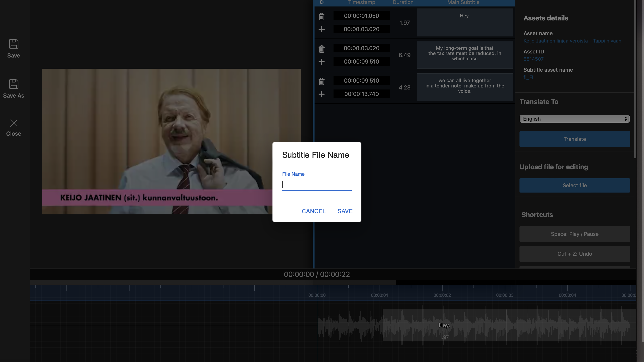Click the blue Translate button
This screenshot has height=362, width=644.
point(574,139)
